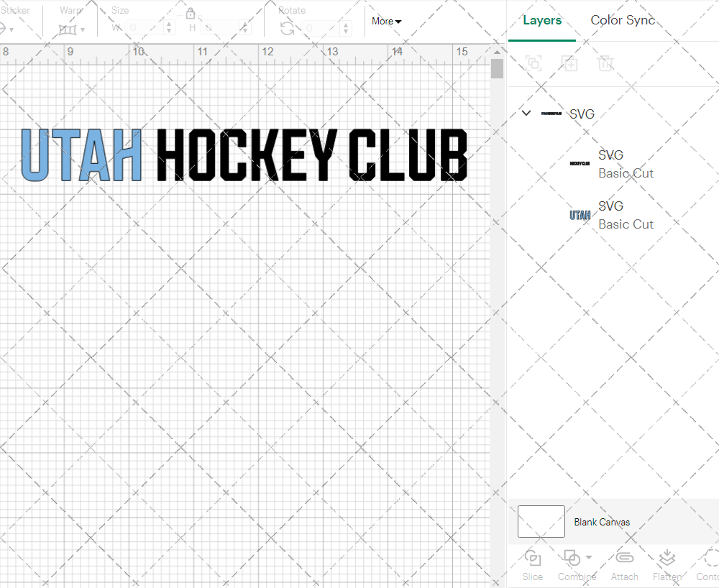719x588 pixels.
Task: Click the Duplicate layer icon
Action: (569, 63)
